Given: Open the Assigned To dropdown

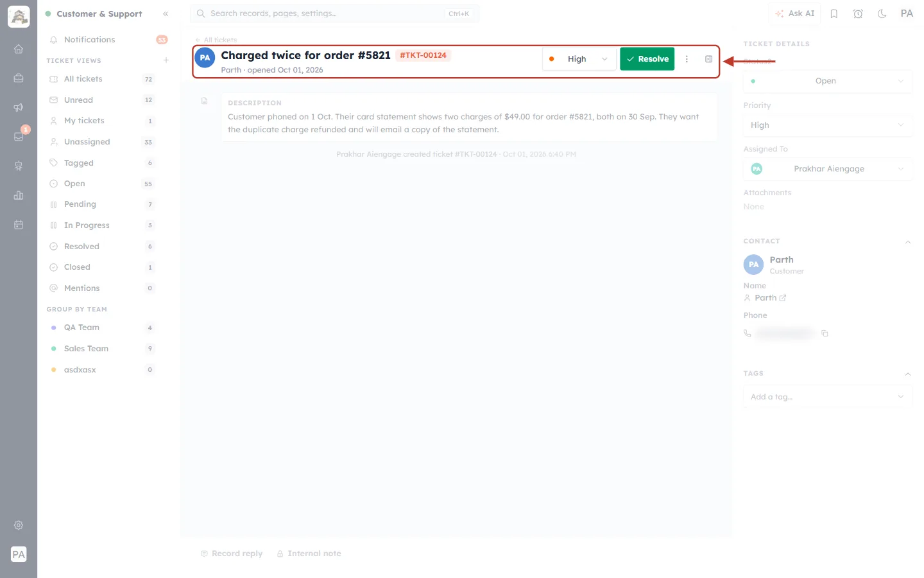Looking at the screenshot, I should 828,169.
